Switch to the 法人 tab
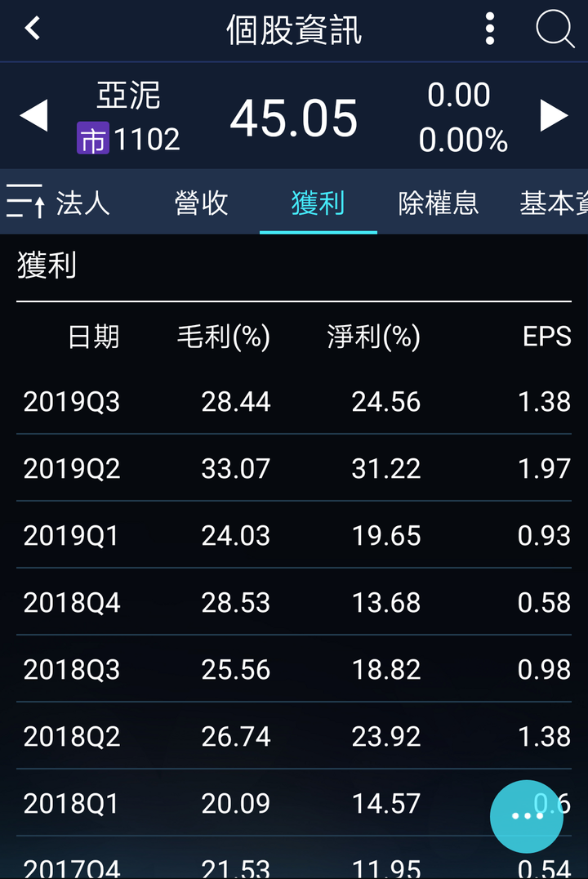 [83, 203]
